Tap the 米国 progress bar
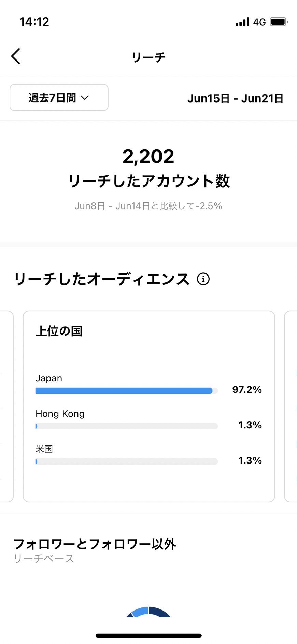The height and width of the screenshot is (644, 297). click(127, 462)
